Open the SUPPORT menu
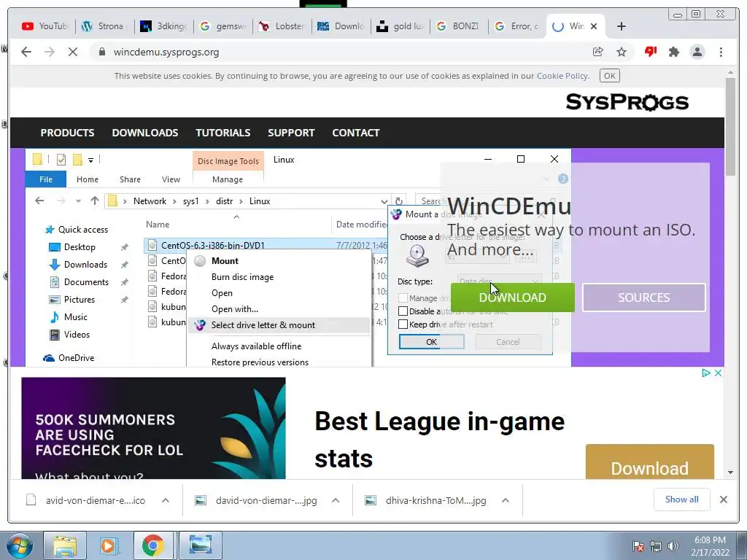Screen dimensions: 747x560 pyautogui.click(x=291, y=133)
